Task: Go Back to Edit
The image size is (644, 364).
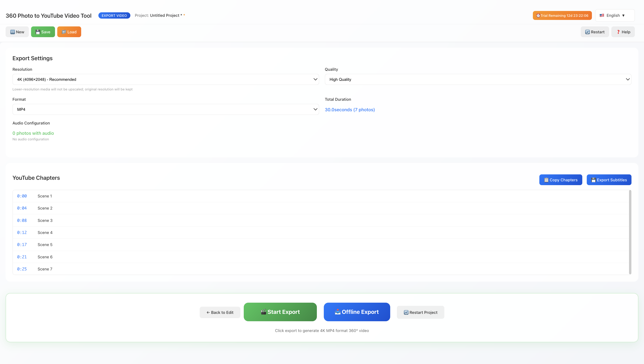Action: pyautogui.click(x=220, y=313)
